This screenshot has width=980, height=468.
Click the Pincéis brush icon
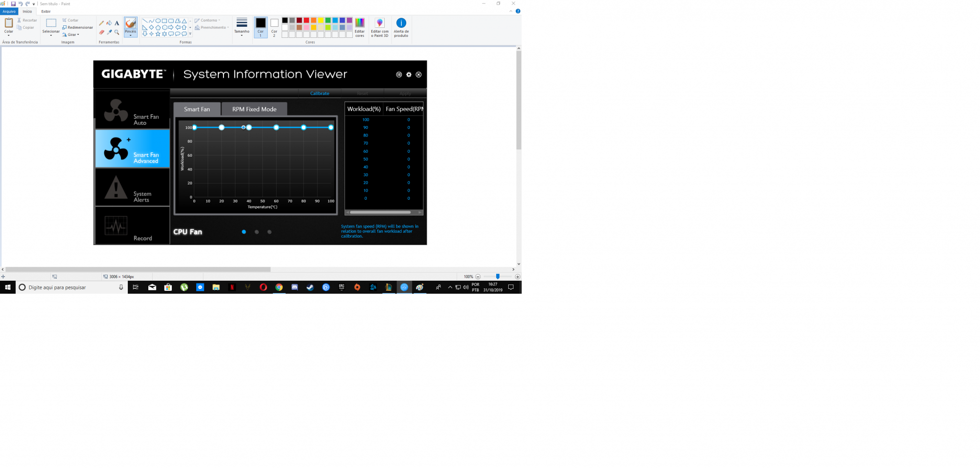point(130,23)
